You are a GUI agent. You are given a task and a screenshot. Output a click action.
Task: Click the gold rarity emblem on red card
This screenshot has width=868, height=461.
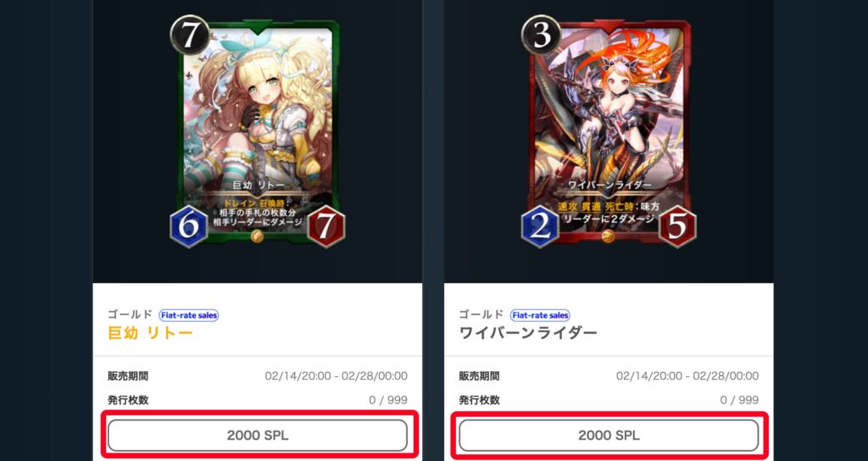(609, 237)
